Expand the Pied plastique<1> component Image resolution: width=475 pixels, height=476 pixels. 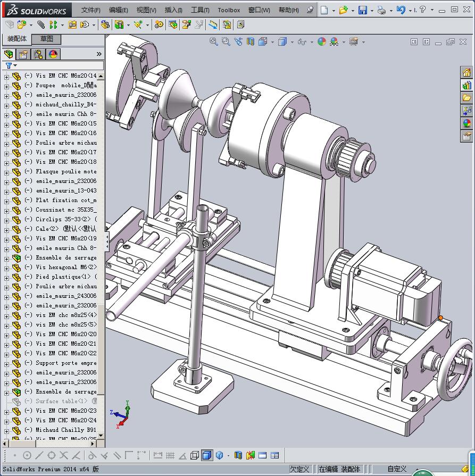pos(6,277)
